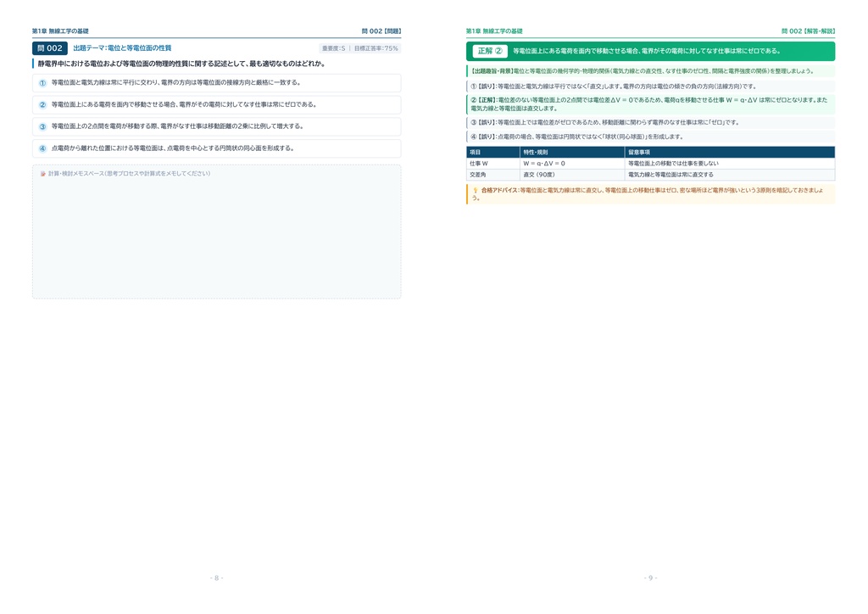Click the 特性・規則 table column header
The height and width of the screenshot is (614, 868).
pos(572,153)
